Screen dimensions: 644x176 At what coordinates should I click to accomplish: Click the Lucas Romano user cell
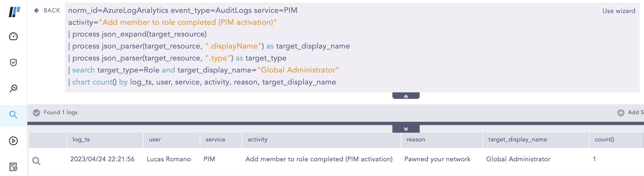(x=169, y=159)
